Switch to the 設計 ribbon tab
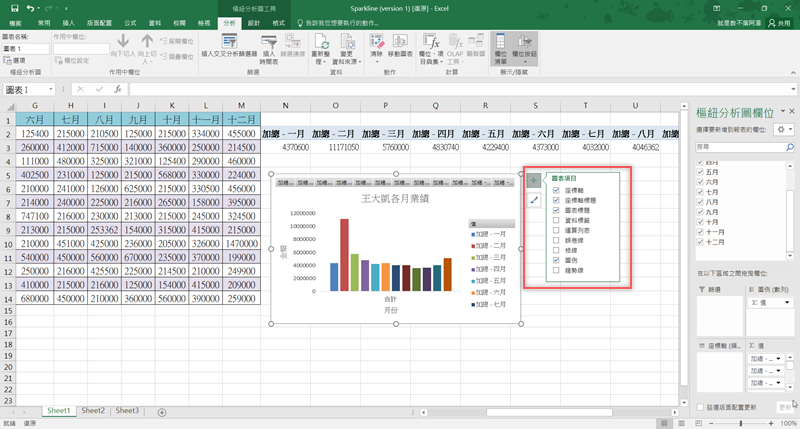800x429 pixels. pos(254,21)
